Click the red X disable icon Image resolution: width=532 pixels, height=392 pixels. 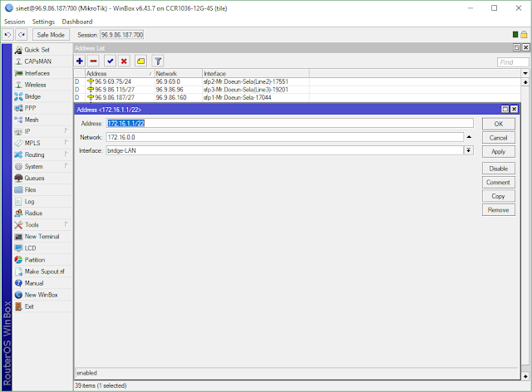[124, 61]
